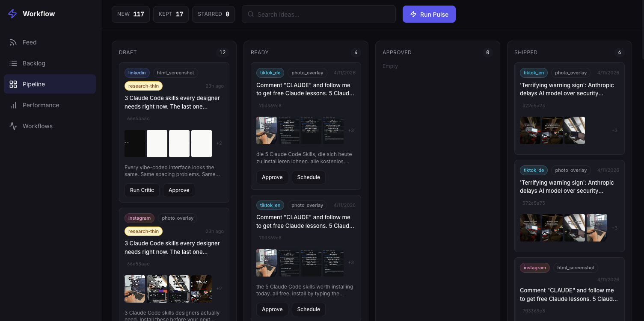Click the Workflow lightning logo icon
The height and width of the screenshot is (321, 644).
point(13,14)
